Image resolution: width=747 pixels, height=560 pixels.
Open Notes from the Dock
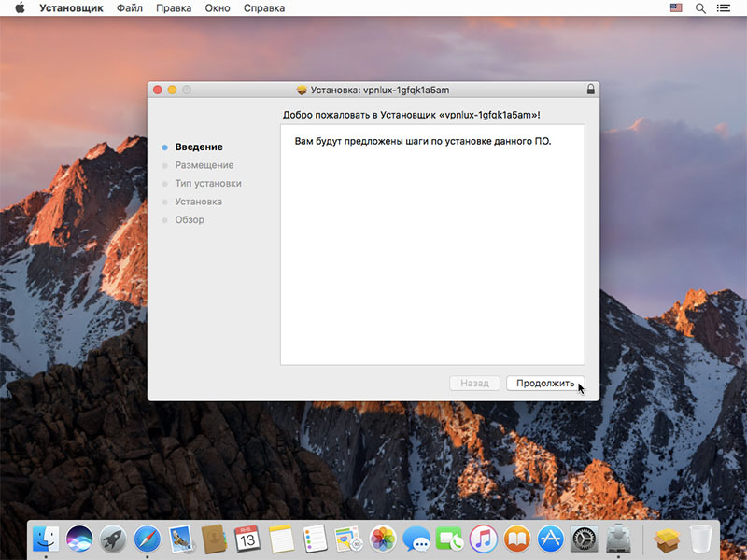click(282, 539)
